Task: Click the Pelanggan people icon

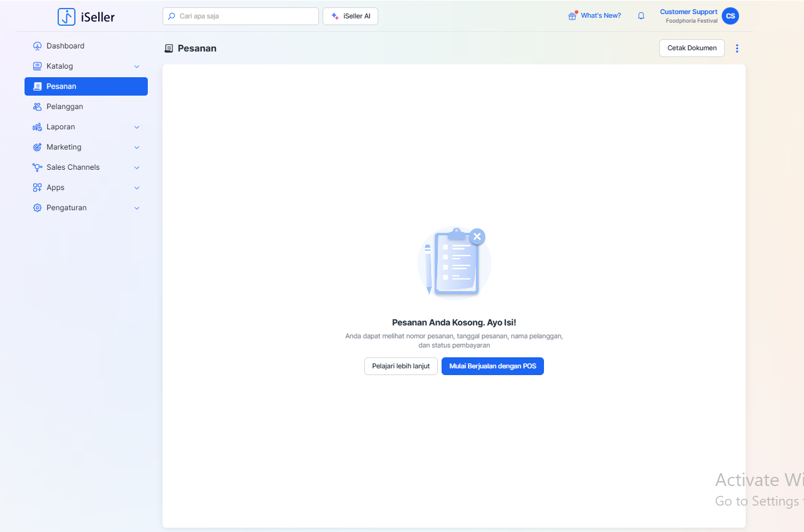Action: coord(37,107)
